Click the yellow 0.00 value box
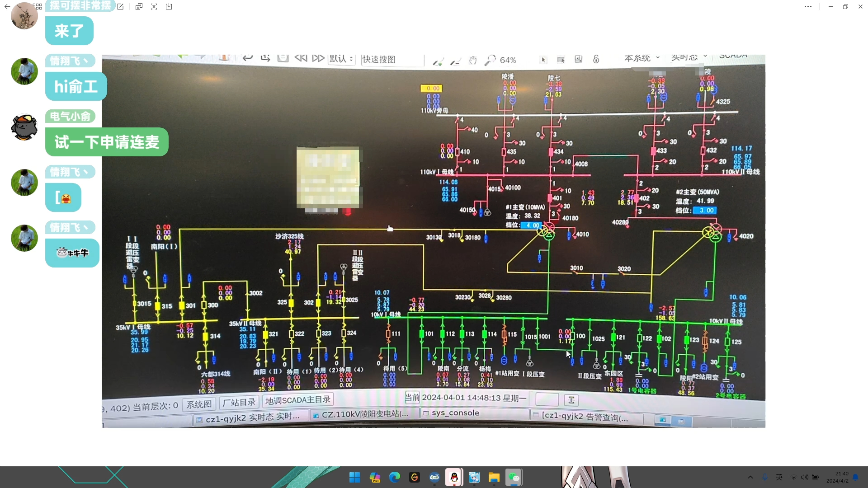868x488 pixels. (x=432, y=89)
